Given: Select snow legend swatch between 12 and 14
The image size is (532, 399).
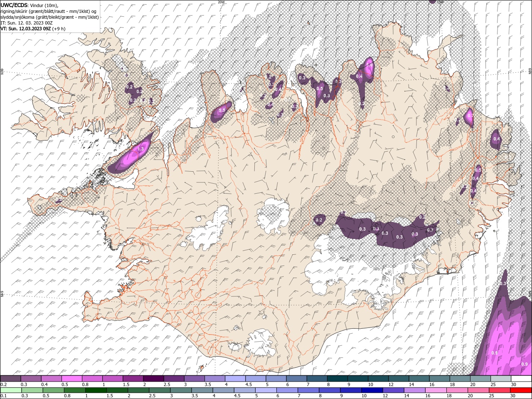Looking at the screenshot, I should 399,379.
